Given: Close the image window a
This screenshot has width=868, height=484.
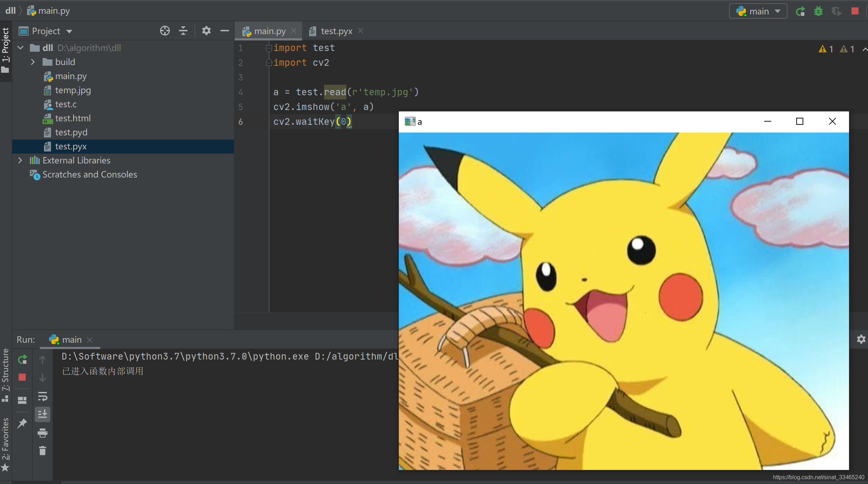Looking at the screenshot, I should [832, 122].
